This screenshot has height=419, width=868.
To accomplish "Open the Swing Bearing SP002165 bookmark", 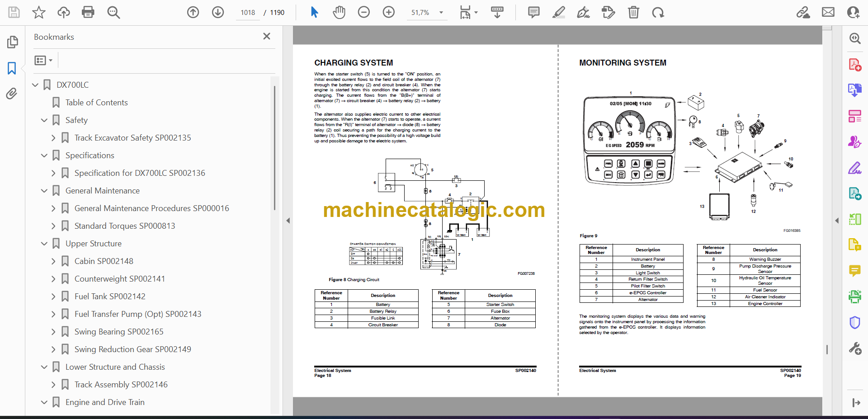I will (x=119, y=332).
